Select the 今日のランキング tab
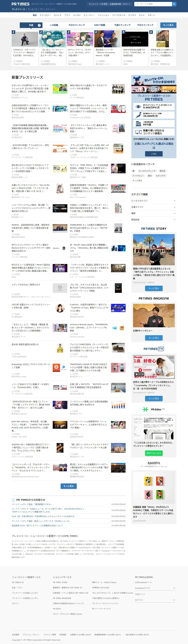 [77, 25]
